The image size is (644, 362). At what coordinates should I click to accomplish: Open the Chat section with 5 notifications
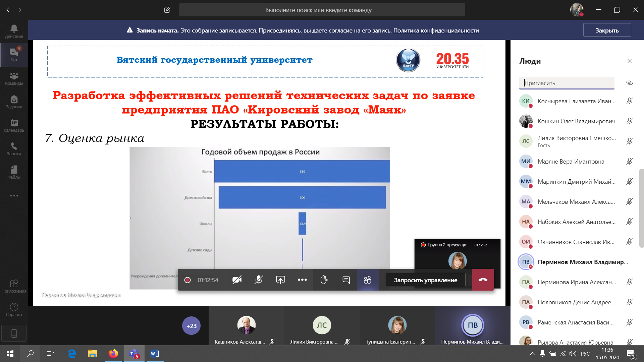pyautogui.click(x=14, y=55)
